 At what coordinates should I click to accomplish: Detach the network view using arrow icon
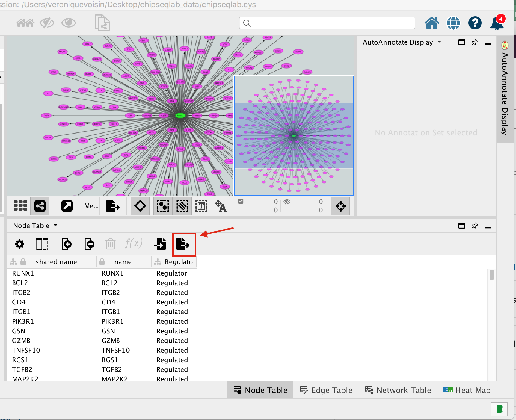[67, 206]
